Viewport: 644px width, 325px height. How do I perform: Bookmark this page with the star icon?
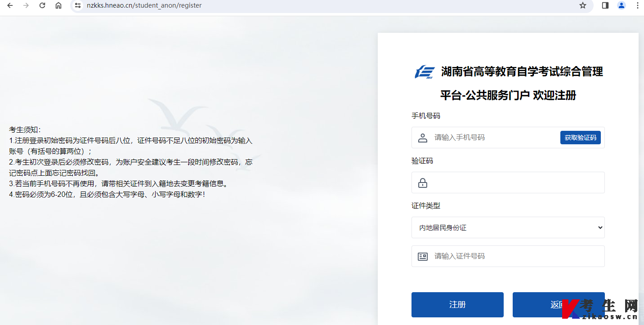click(583, 5)
